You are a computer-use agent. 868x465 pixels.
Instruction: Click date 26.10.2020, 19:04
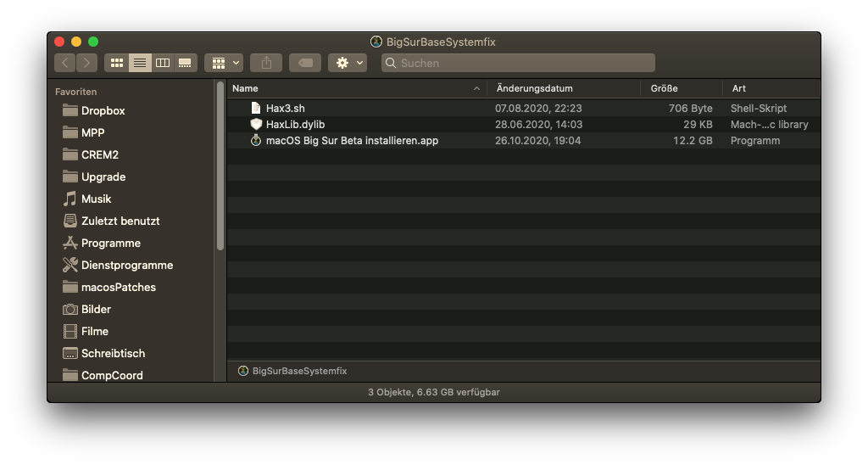[x=537, y=140]
